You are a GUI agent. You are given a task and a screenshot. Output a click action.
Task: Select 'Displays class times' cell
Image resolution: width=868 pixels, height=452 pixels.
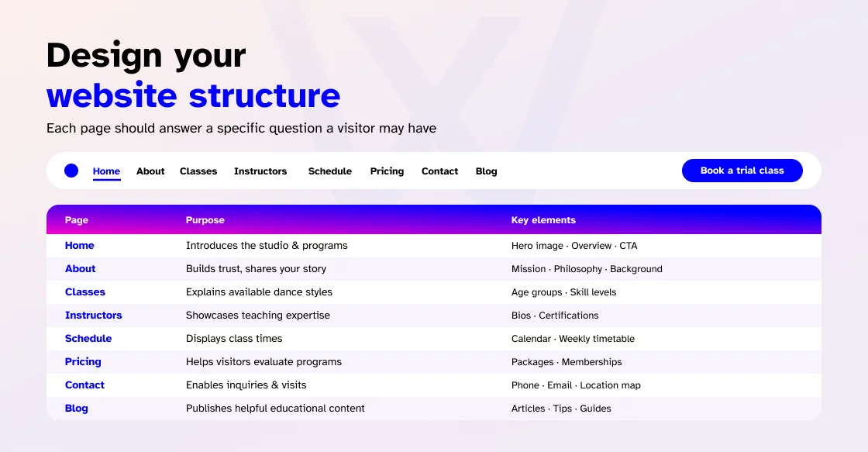click(x=234, y=339)
